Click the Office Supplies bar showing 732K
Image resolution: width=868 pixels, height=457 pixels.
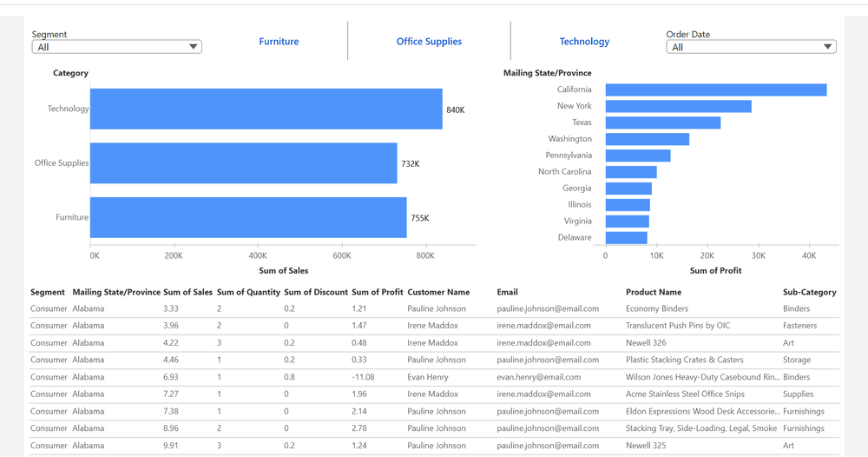point(243,163)
